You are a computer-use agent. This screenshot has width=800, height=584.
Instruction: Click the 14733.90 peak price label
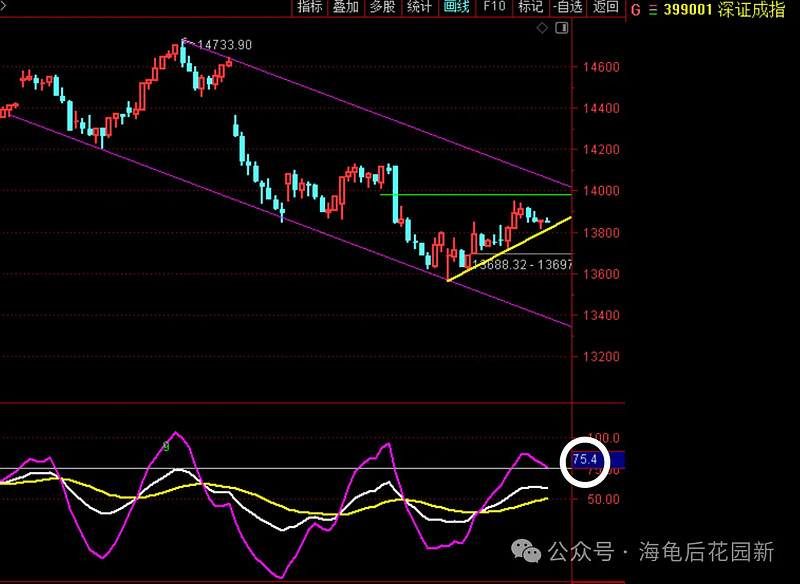(x=224, y=45)
